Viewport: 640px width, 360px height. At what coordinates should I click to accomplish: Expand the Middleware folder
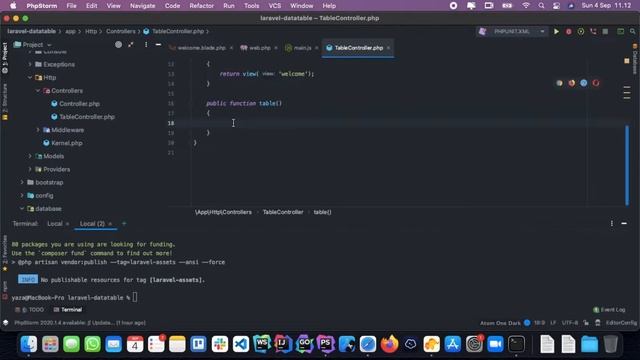(38, 130)
